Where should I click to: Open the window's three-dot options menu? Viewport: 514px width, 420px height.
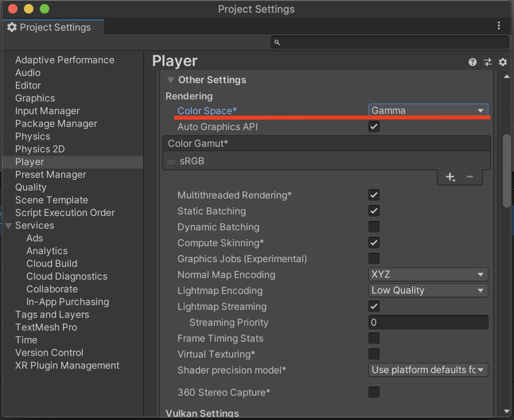click(499, 26)
